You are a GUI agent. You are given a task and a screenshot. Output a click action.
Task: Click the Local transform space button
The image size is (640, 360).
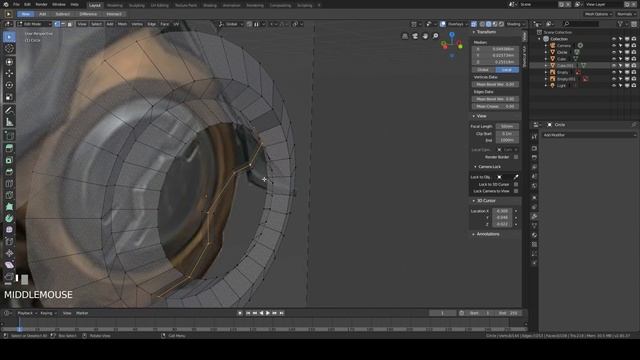[x=507, y=70]
